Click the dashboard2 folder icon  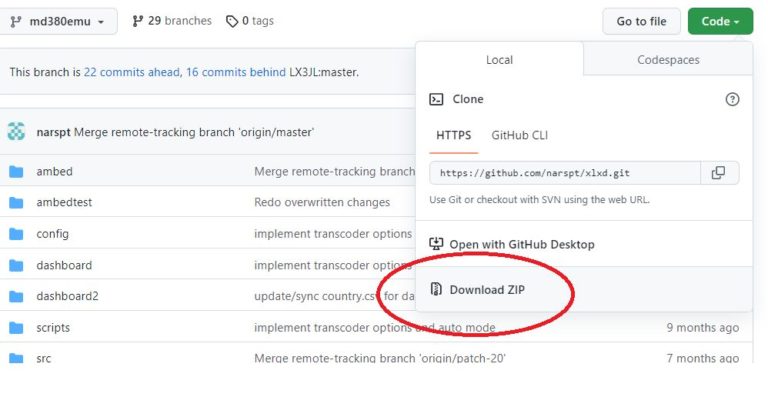point(16,297)
